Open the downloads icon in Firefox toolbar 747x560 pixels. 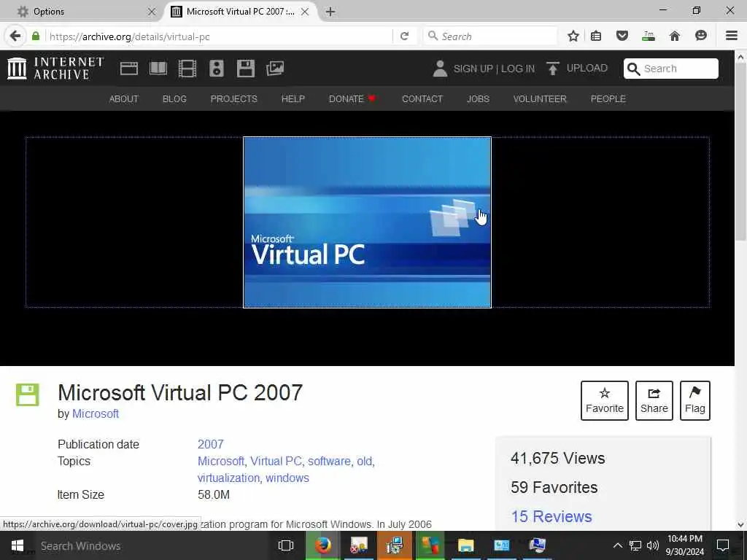(648, 36)
